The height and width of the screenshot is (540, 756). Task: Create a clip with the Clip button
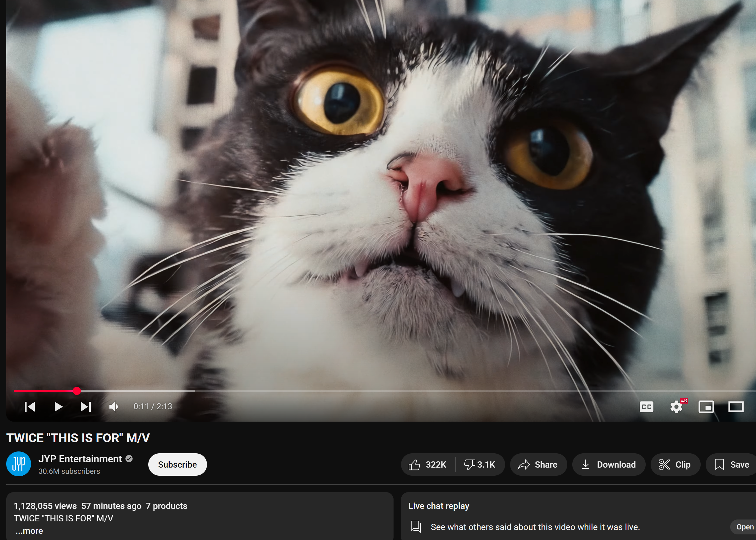point(675,464)
